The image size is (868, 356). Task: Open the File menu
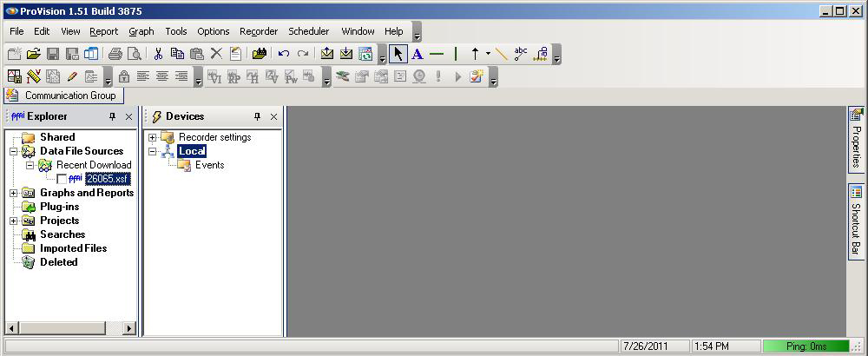pos(16,31)
